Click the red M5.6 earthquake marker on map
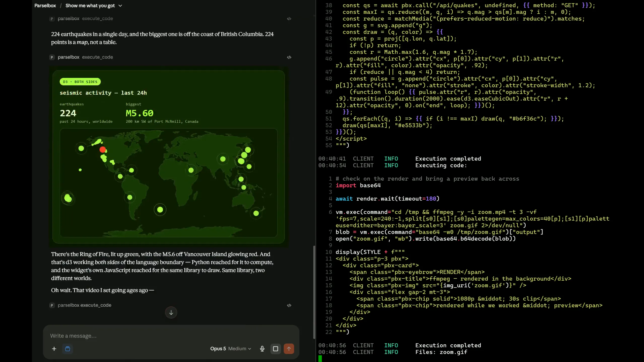The width and height of the screenshot is (644, 362). tap(103, 150)
